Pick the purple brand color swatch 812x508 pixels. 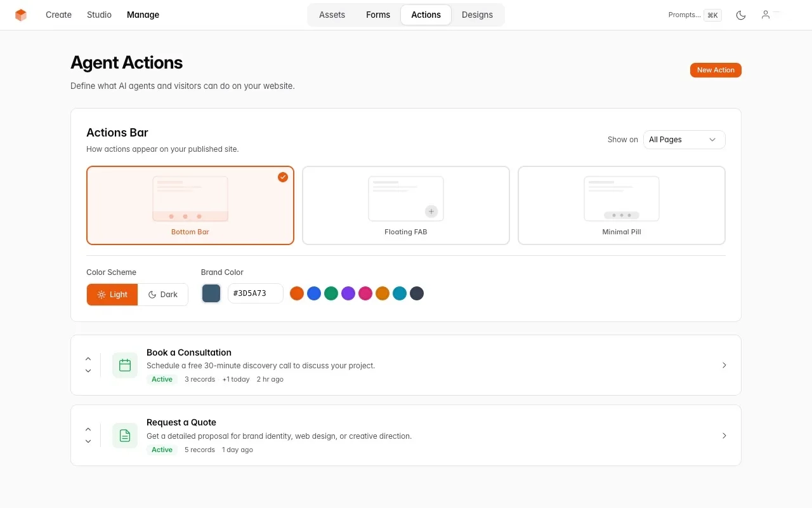click(x=348, y=293)
